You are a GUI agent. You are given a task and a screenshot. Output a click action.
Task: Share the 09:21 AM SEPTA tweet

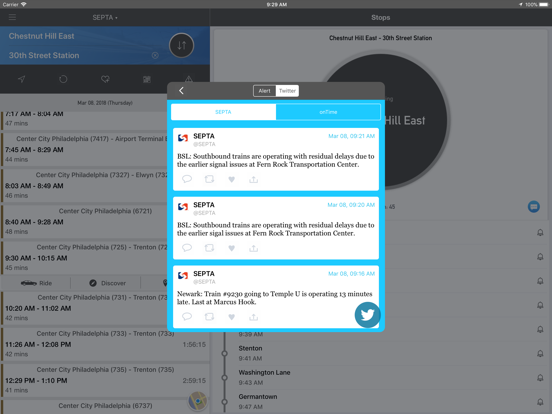click(x=253, y=179)
